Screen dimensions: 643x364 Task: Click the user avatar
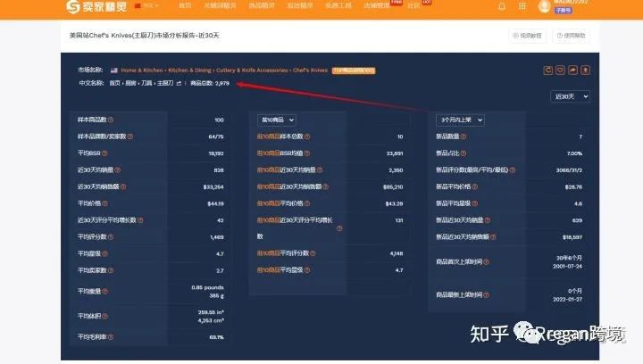[x=544, y=6]
